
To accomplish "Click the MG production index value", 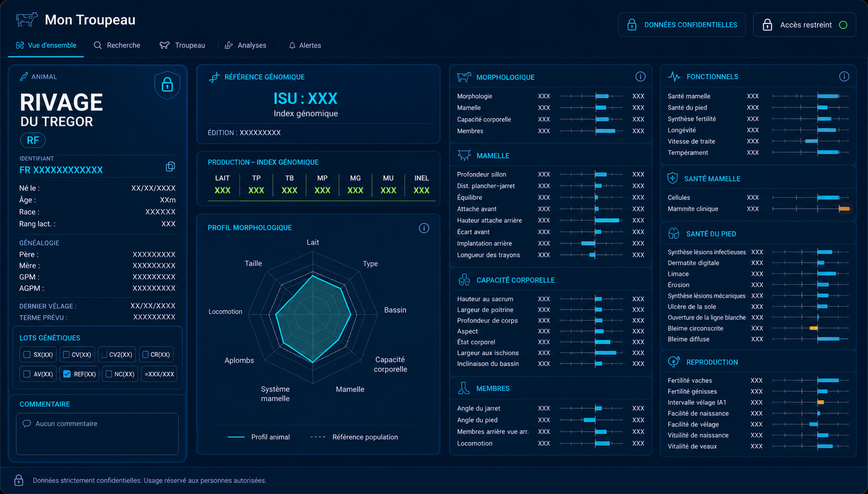I will coord(355,191).
